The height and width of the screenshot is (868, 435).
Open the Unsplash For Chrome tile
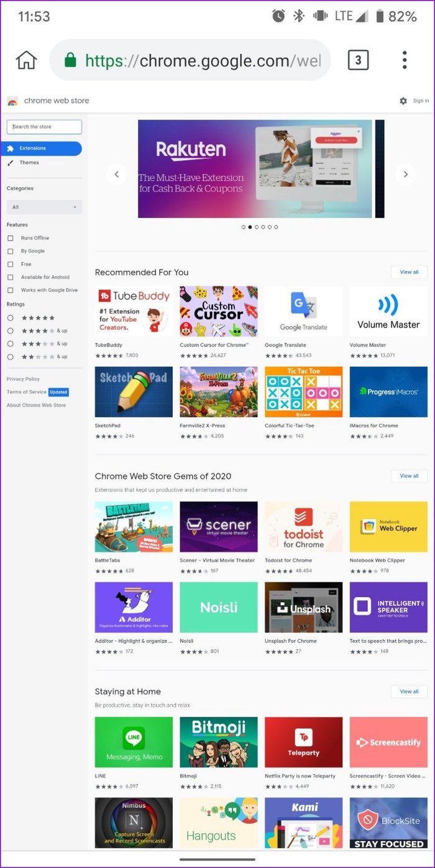(x=303, y=607)
